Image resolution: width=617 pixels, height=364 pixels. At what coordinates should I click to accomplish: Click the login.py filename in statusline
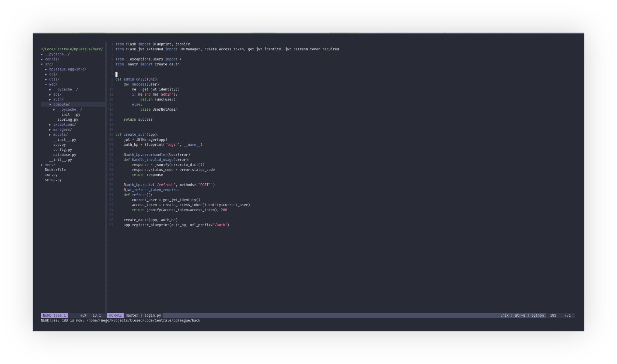tap(152, 315)
